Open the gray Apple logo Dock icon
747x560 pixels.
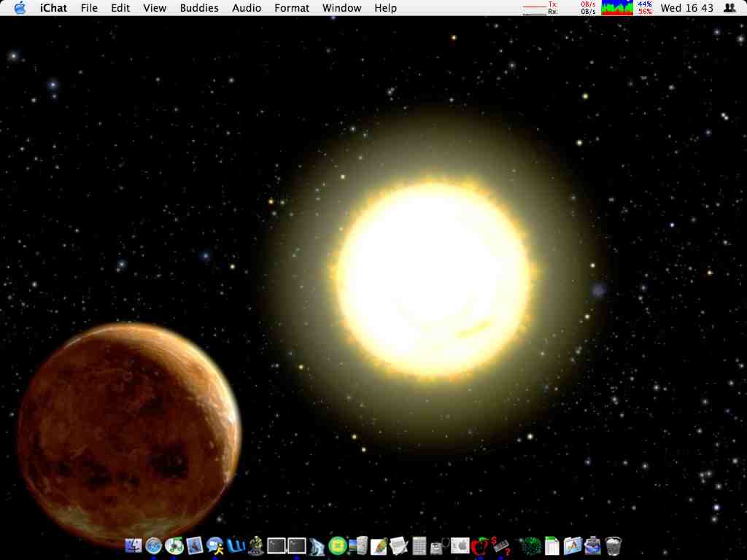[x=460, y=545]
